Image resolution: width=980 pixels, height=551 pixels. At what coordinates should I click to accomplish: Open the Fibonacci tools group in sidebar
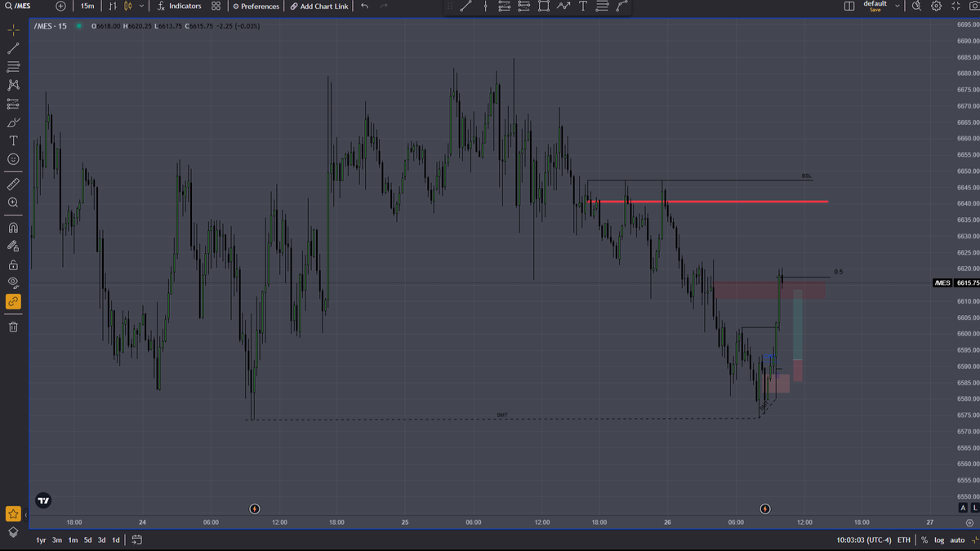click(13, 67)
